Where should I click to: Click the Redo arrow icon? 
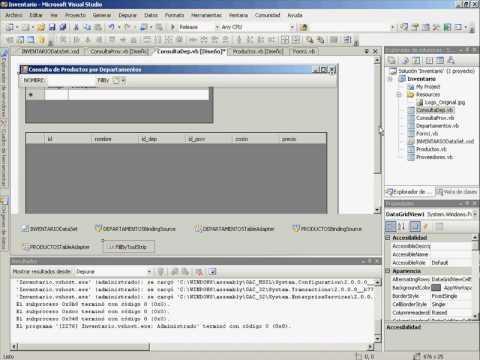127,27
